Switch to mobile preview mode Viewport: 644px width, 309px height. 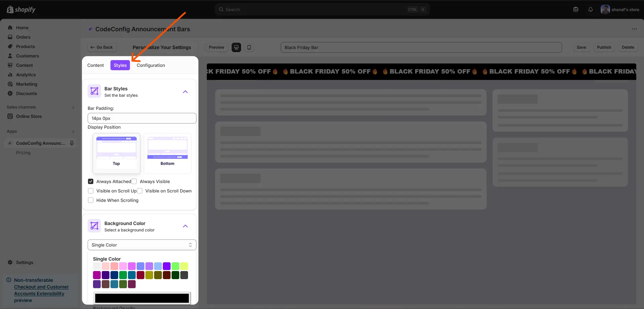click(x=249, y=47)
